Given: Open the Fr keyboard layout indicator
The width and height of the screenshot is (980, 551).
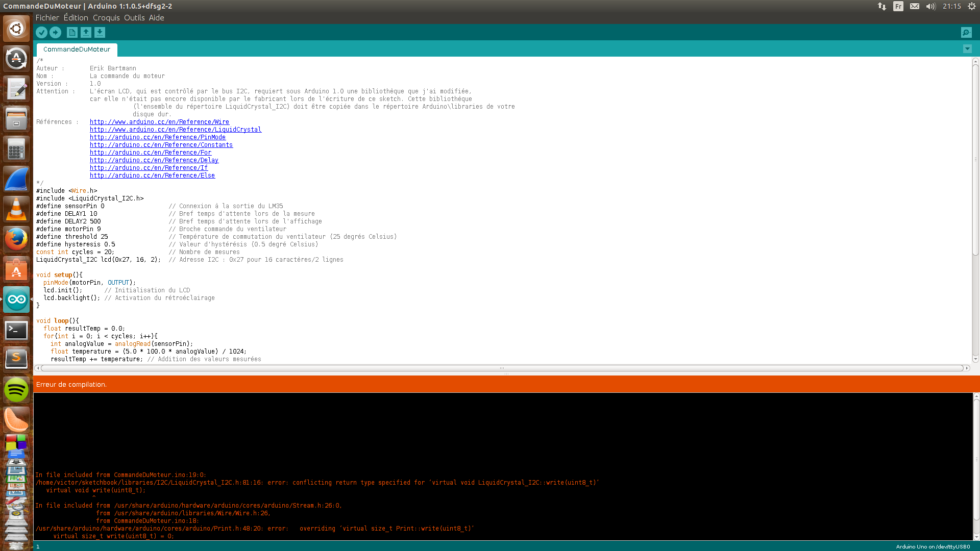Looking at the screenshot, I should click(898, 6).
